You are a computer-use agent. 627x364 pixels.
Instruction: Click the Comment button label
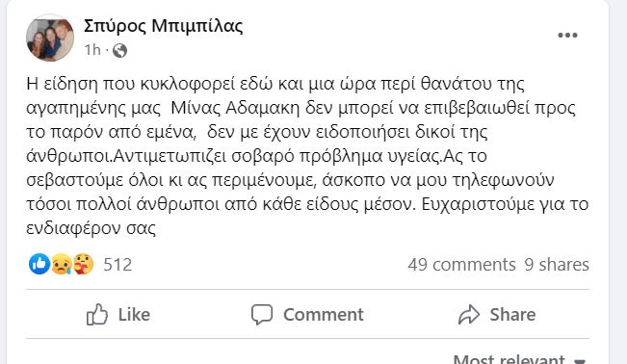pyautogui.click(x=324, y=314)
